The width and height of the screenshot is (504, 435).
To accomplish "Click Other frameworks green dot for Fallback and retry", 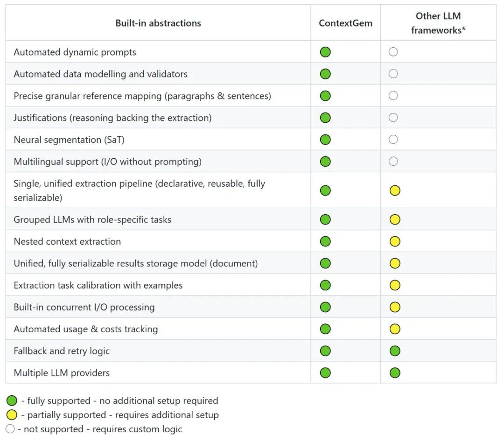I will pos(395,351).
